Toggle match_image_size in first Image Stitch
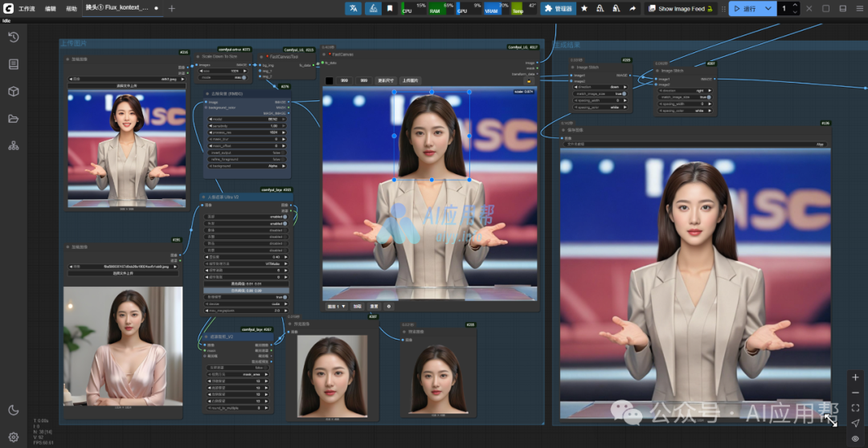The image size is (868, 448). [624, 94]
